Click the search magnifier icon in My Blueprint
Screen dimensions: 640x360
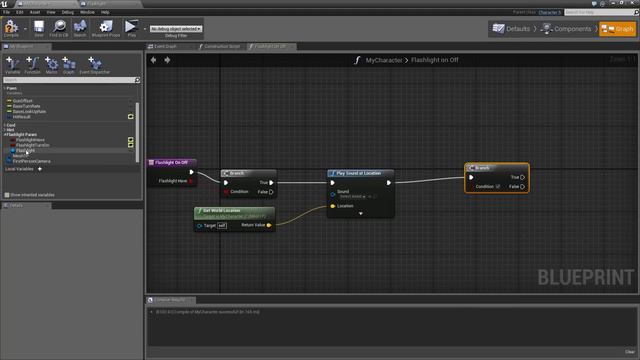138,80
